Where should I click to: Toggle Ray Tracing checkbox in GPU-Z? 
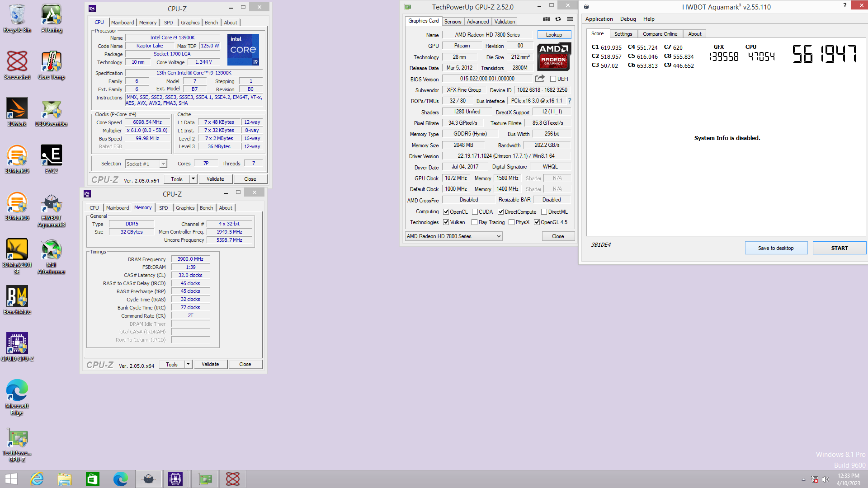(474, 222)
